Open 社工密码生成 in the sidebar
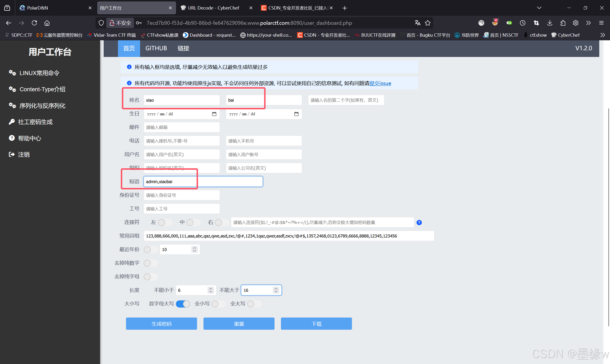610x364 pixels. 35,122
